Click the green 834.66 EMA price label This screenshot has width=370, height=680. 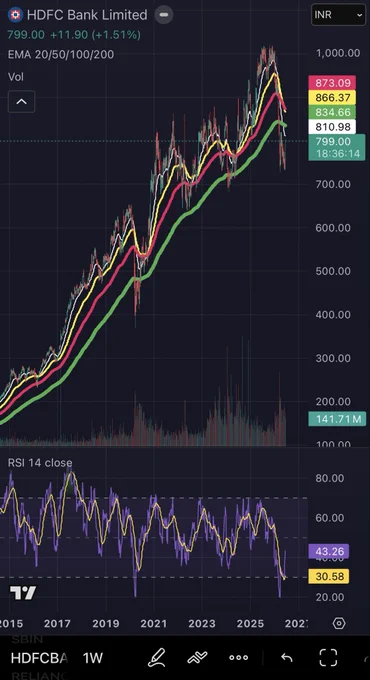point(332,112)
